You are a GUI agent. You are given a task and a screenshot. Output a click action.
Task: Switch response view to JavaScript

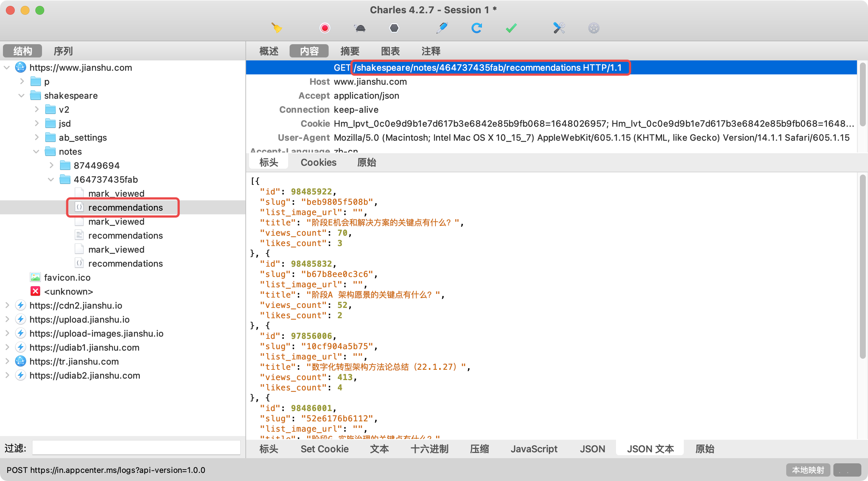(x=533, y=449)
